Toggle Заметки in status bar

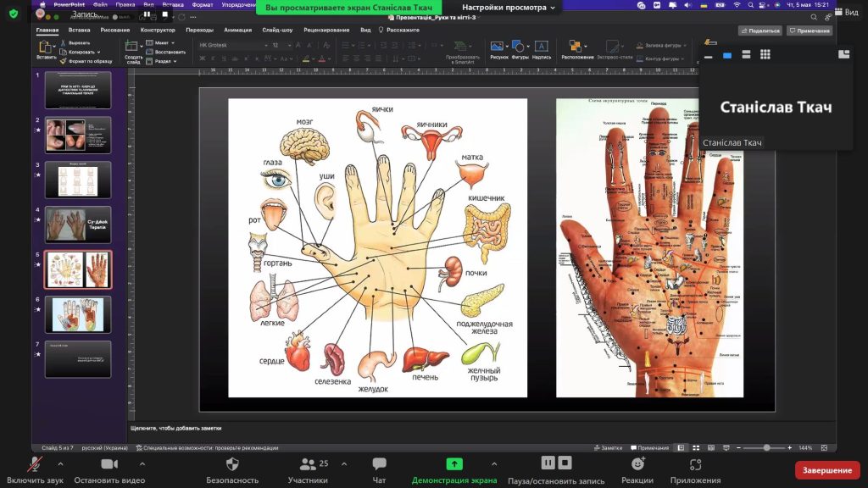click(x=608, y=447)
